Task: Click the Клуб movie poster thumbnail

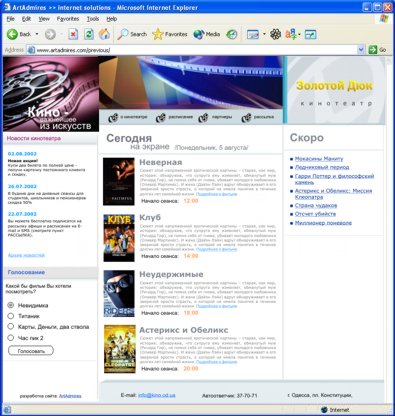Action: click(x=119, y=238)
